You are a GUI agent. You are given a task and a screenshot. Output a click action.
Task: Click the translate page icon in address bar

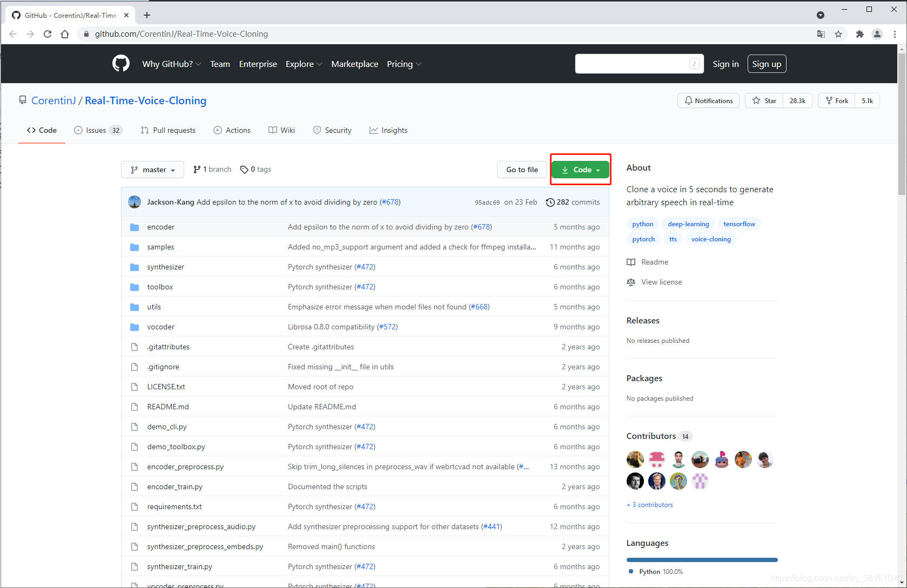(x=821, y=34)
